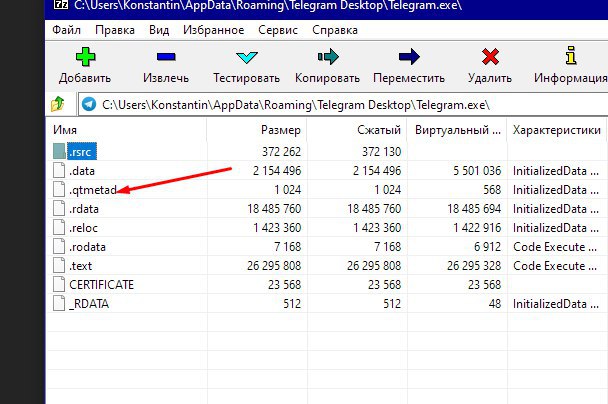608x404 pixels.
Task: Click the green Добавить plus icon
Action: tap(85, 57)
